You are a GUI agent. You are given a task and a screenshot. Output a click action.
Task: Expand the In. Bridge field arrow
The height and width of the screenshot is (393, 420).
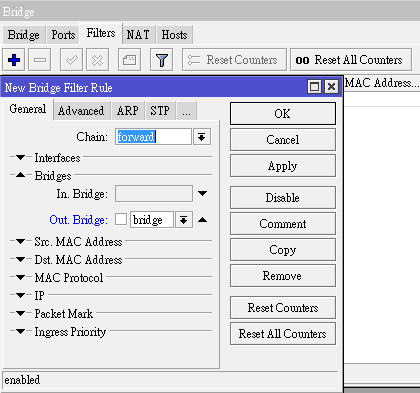coord(202,193)
